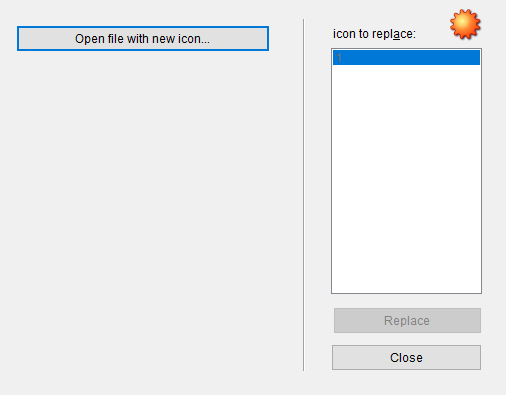
Task: Click the white blank space below entry 1
Action: 406,178
